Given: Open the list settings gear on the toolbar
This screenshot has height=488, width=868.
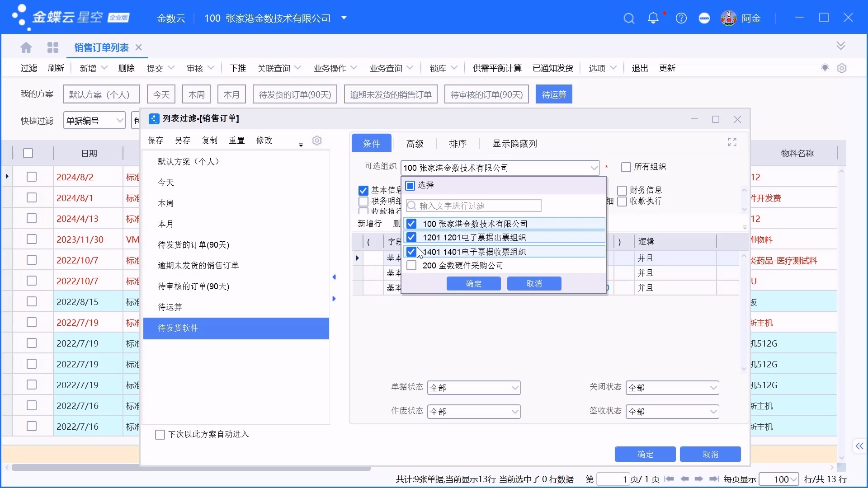Looking at the screenshot, I should [x=842, y=68].
